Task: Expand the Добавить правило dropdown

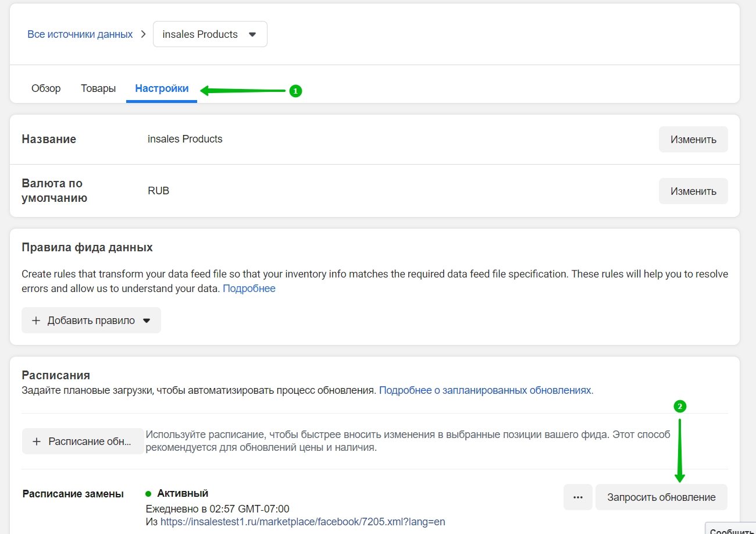Action: point(91,321)
